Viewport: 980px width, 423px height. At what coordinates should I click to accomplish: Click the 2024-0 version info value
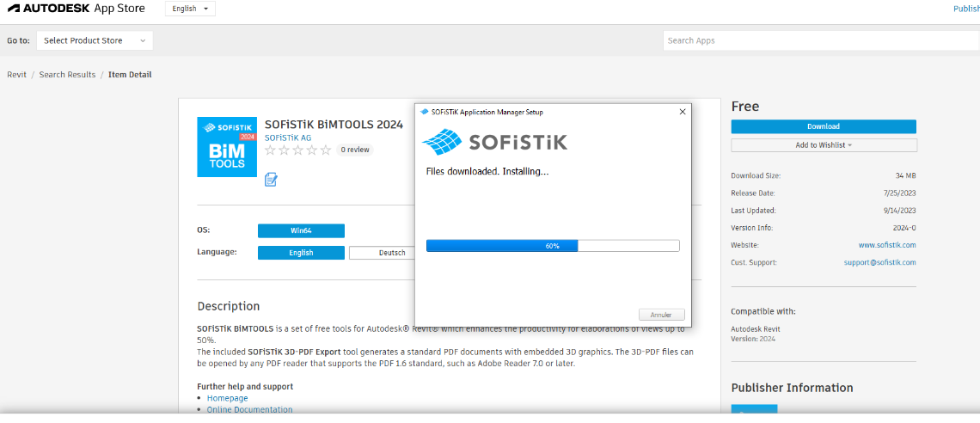[x=904, y=228]
